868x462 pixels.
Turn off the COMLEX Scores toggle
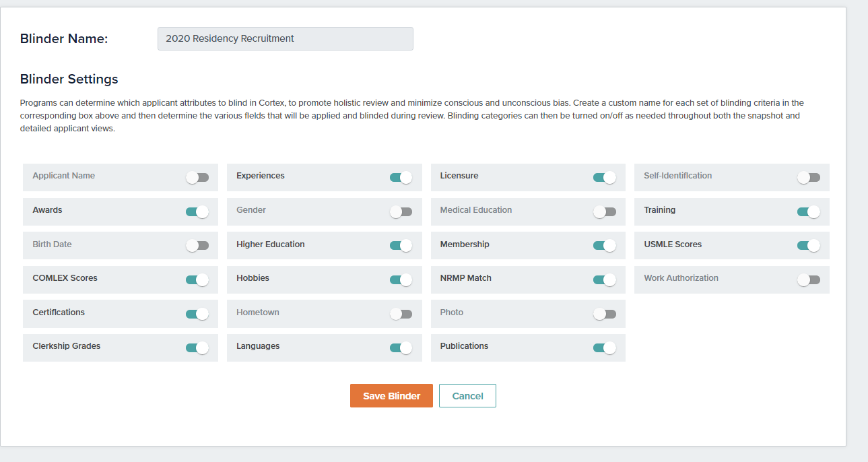(197, 279)
